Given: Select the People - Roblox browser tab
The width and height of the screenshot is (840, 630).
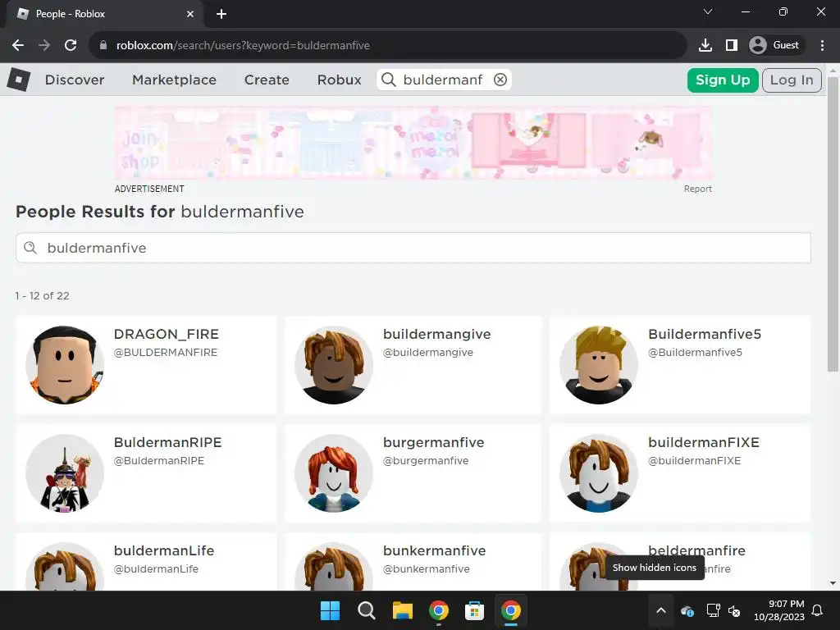Looking at the screenshot, I should [104, 14].
